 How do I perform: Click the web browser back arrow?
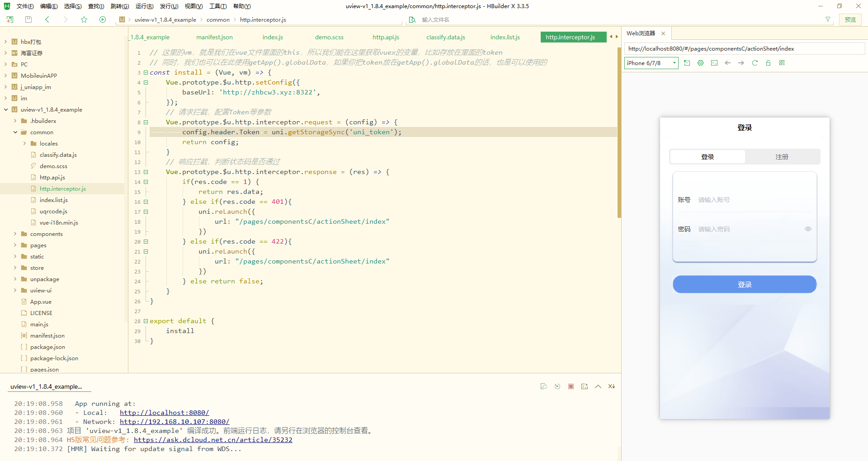tap(727, 63)
